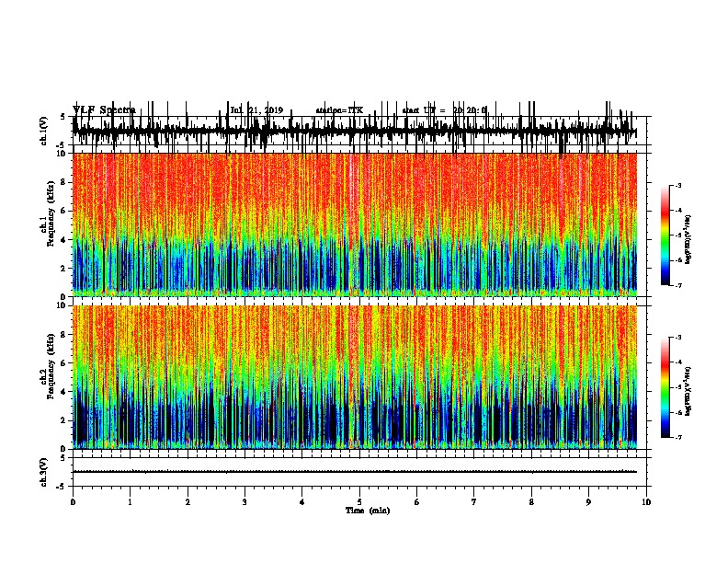Click the 'ch.3(V)' axis label
This screenshot has height=563, width=728.
tap(43, 472)
